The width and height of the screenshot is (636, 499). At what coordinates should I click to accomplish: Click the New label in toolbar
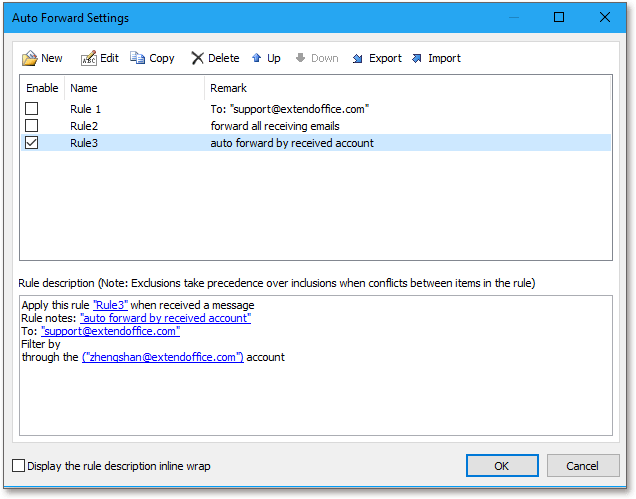coord(52,58)
